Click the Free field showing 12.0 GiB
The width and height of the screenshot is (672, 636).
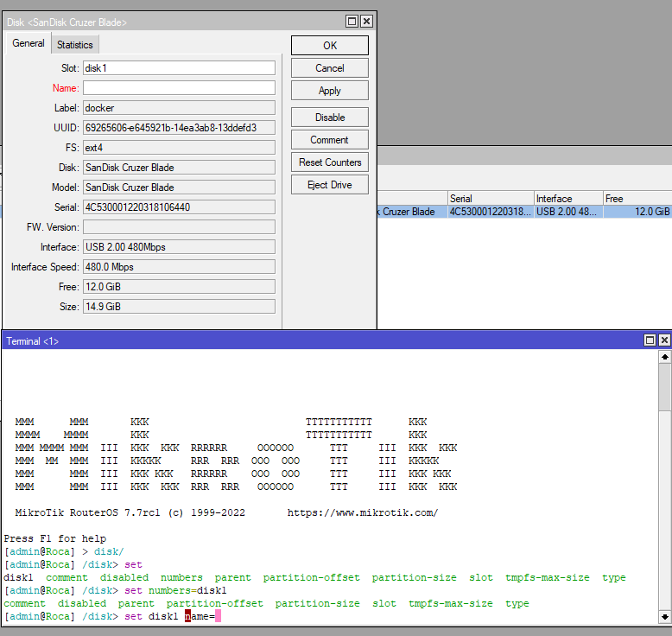point(179,287)
